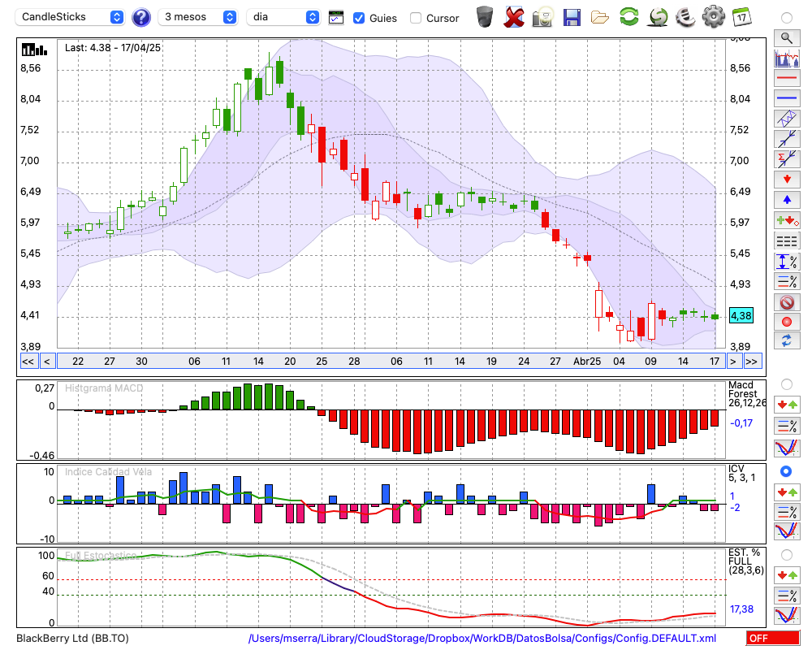Click the blue up arrow marker tool

pos(787,200)
